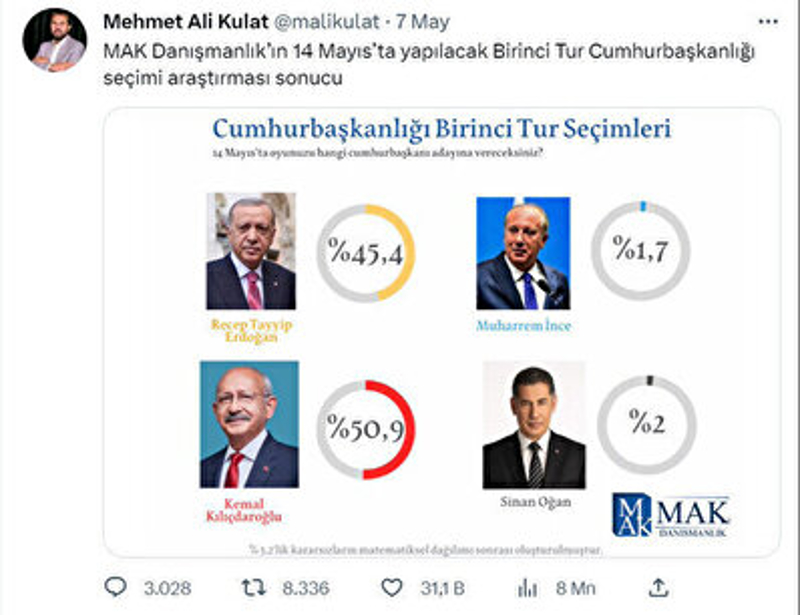800x615 pixels.
Task: Open the 7 May timestamp link
Action: [422, 22]
